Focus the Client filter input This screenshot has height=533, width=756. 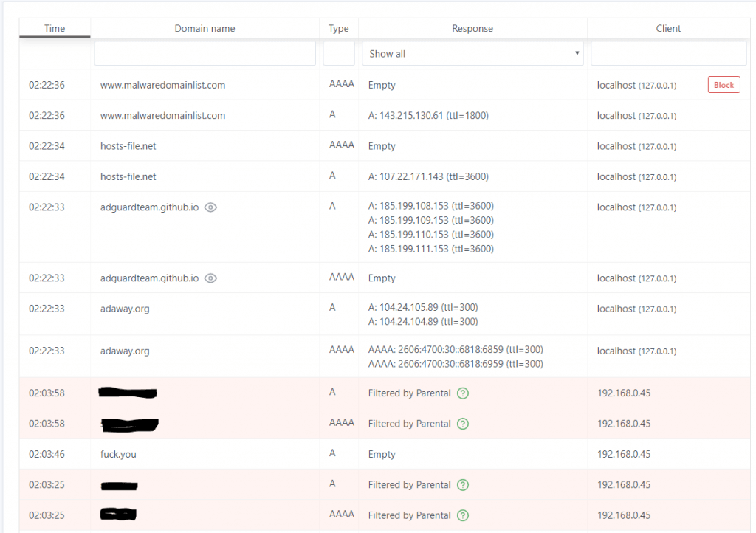[668, 53]
